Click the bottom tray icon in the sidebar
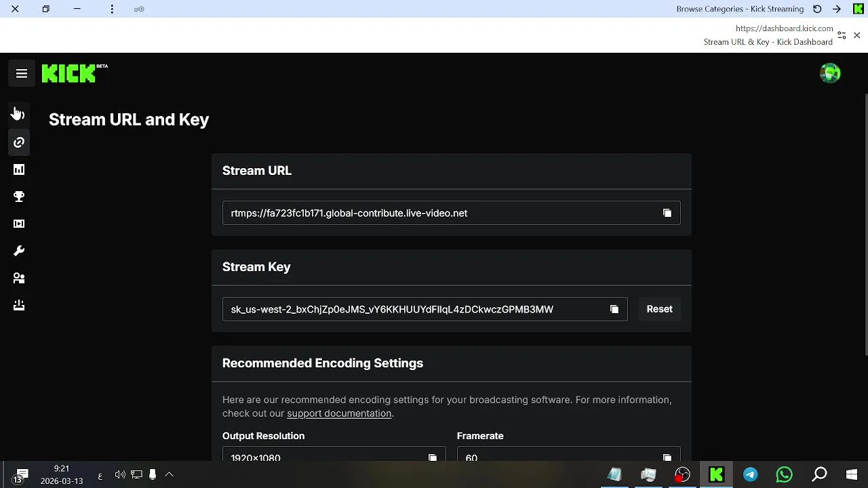 [x=19, y=305]
